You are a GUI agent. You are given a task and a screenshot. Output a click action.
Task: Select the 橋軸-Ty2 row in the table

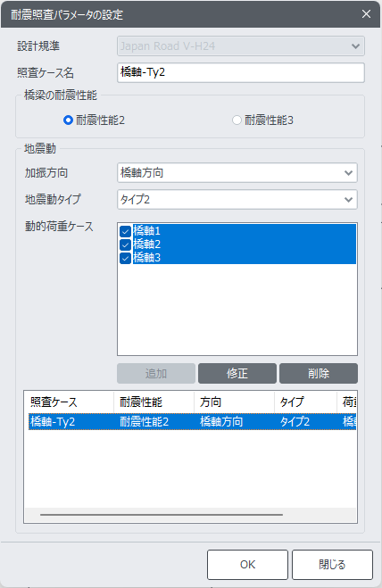pyautogui.click(x=192, y=422)
